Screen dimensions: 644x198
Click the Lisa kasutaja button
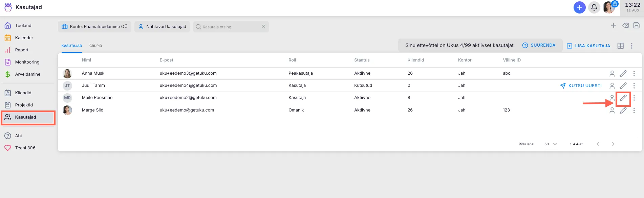pyautogui.click(x=588, y=46)
